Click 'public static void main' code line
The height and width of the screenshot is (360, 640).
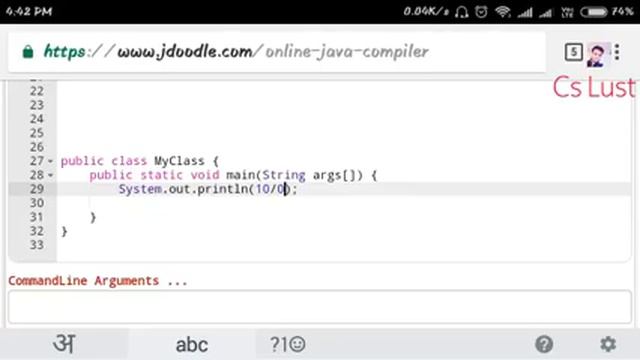[233, 176]
